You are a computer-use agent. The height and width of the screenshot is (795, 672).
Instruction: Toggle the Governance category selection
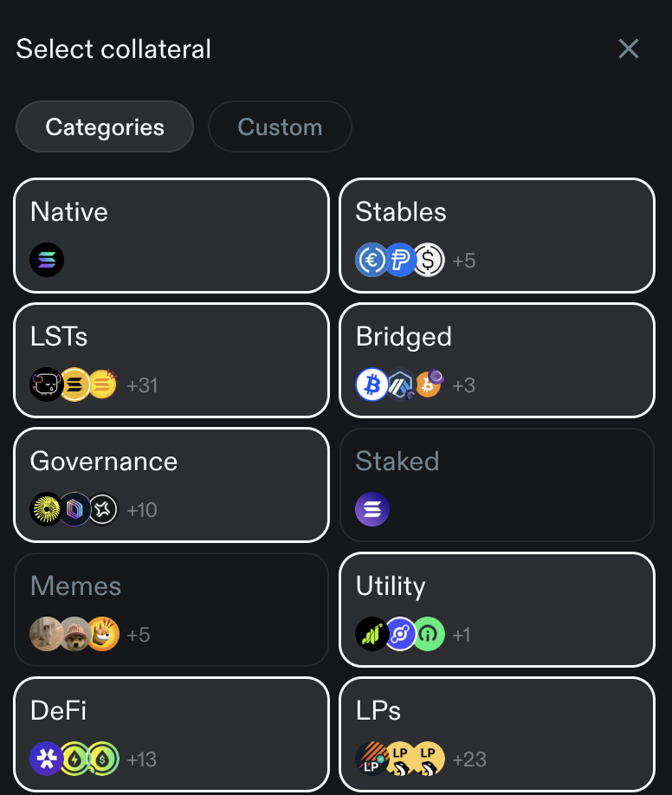click(171, 485)
